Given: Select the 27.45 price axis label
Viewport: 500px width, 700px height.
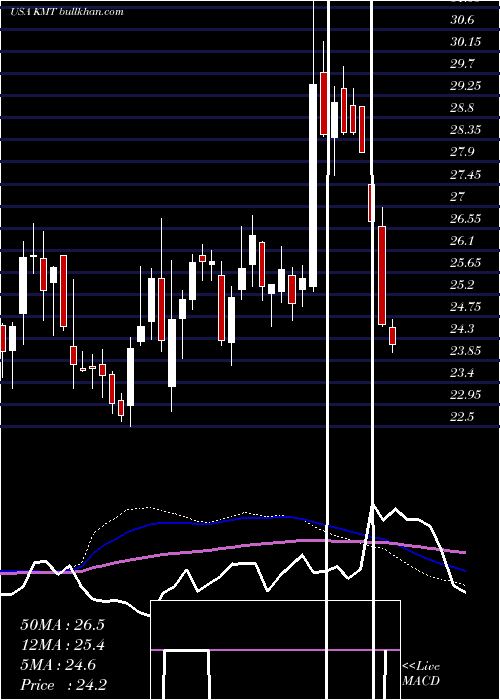Looking at the screenshot, I should [x=466, y=174].
